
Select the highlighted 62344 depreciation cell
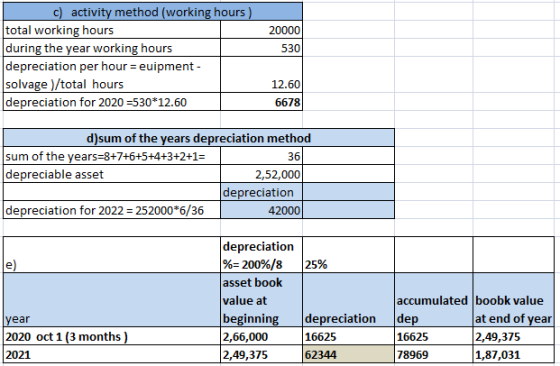(348, 355)
